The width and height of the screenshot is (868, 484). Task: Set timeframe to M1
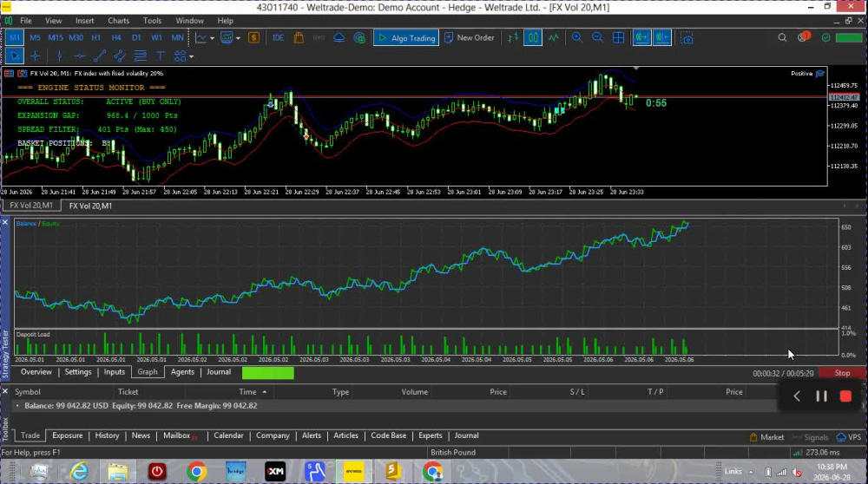[15, 37]
